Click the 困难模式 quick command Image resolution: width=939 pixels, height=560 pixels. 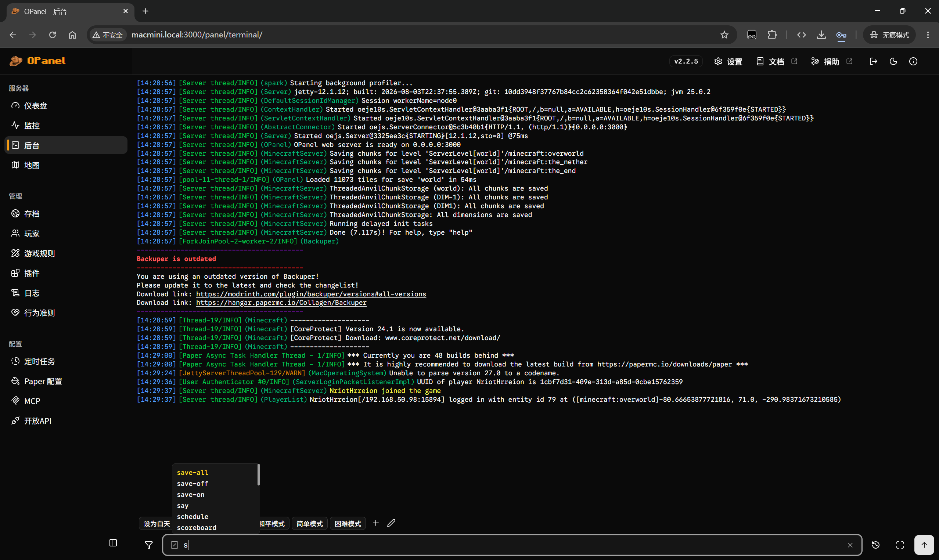tap(348, 524)
